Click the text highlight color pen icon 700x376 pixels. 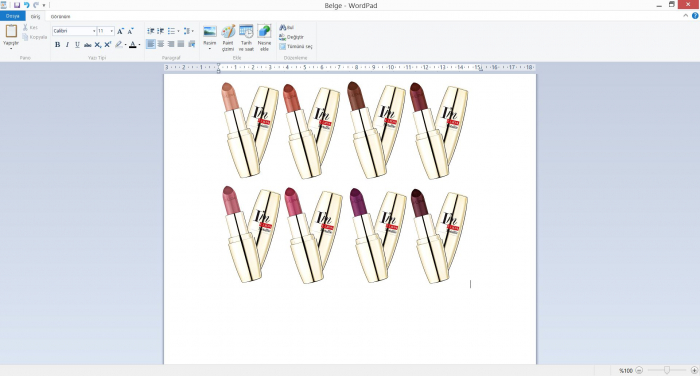pos(118,45)
